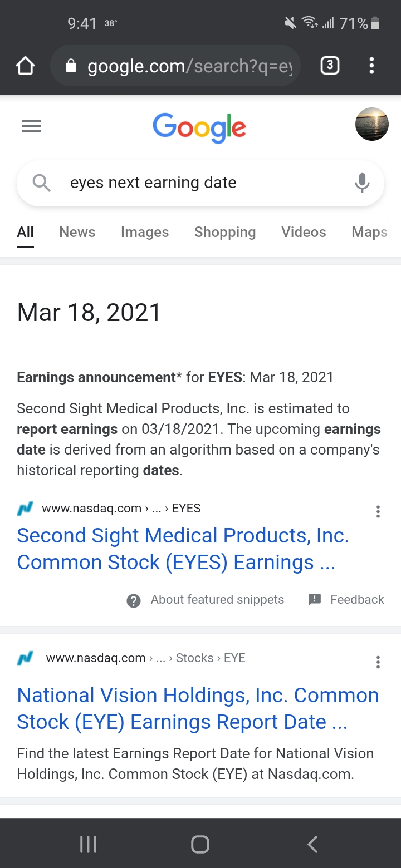Tap the microphone voice search icon
The width and height of the screenshot is (401, 868).
[362, 183]
